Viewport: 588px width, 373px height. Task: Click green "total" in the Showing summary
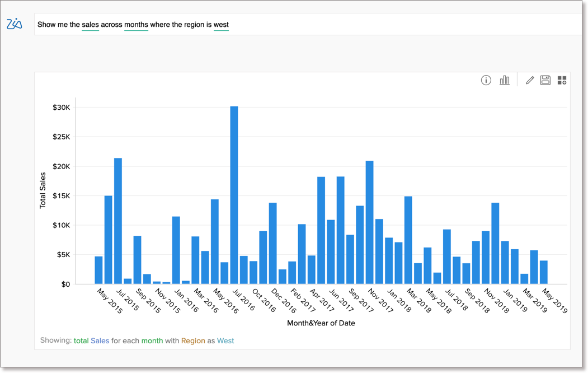pos(81,341)
